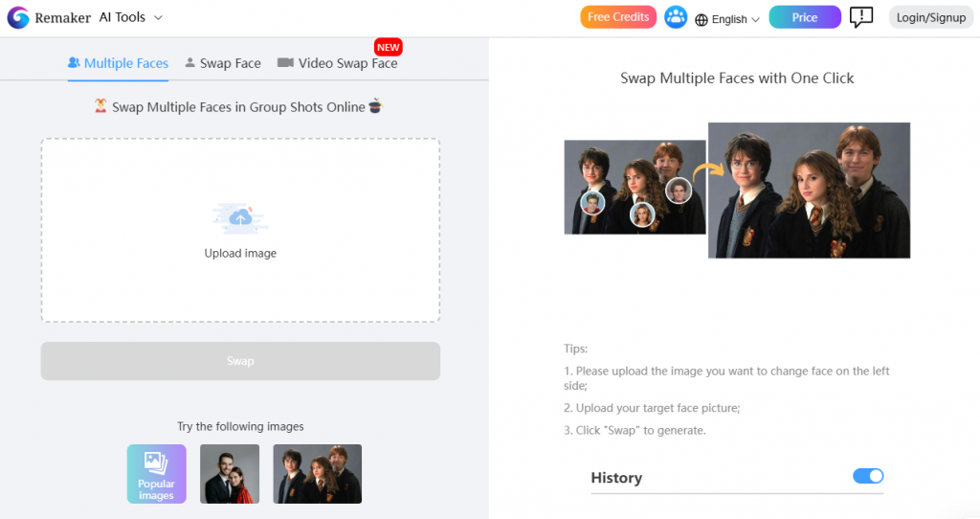Click the after swapped example image
Viewport: 980px width, 519px height.
click(809, 191)
